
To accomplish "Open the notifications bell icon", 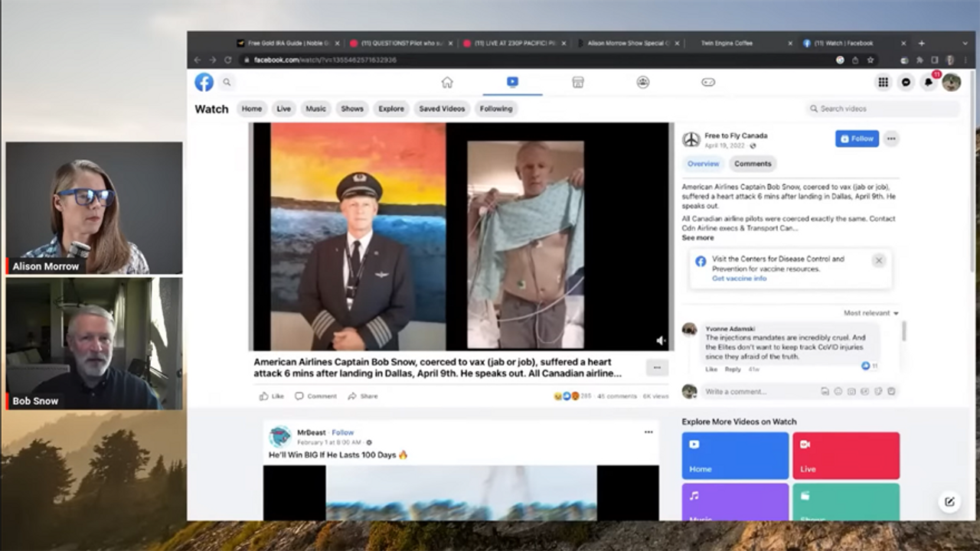I will [929, 83].
